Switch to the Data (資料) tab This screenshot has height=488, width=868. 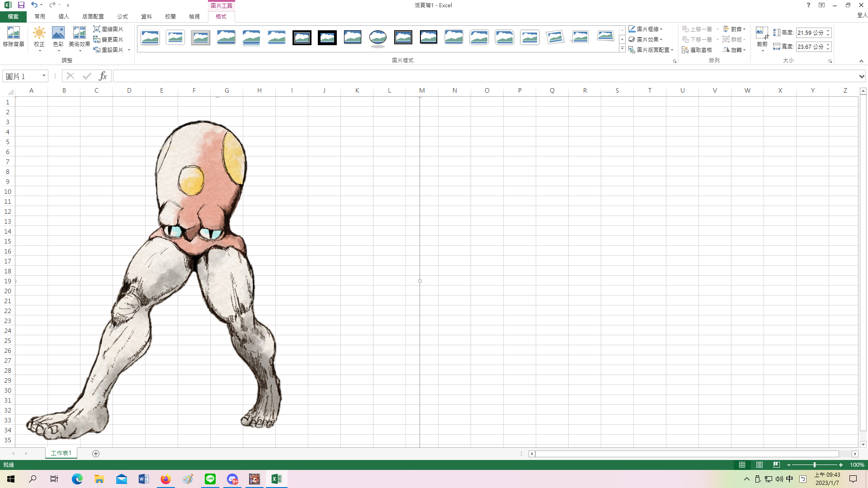click(x=146, y=17)
